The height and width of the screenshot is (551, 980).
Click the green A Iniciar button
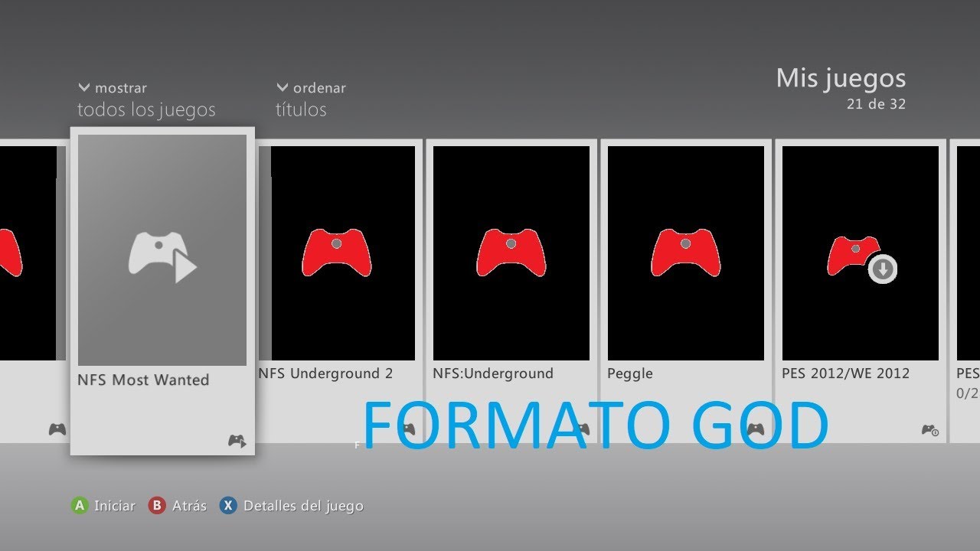coord(79,506)
